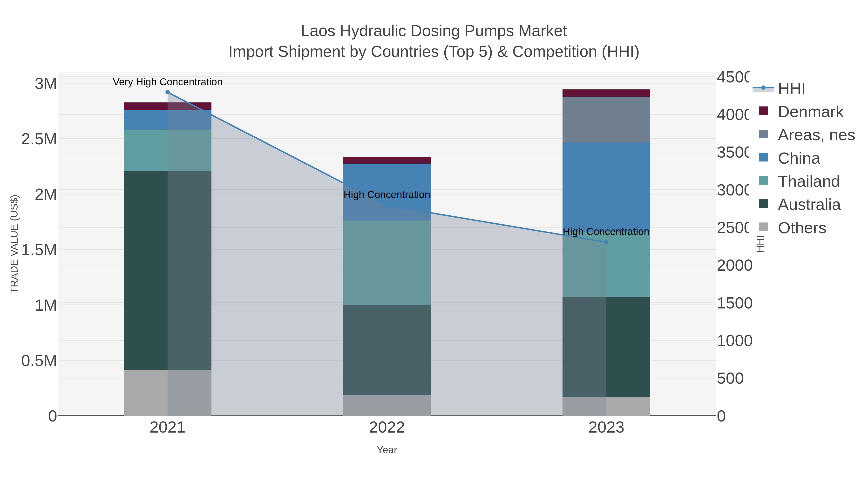Click 'High Concentration' label above 2022 point
The width and height of the screenshot is (868, 488).
[387, 195]
